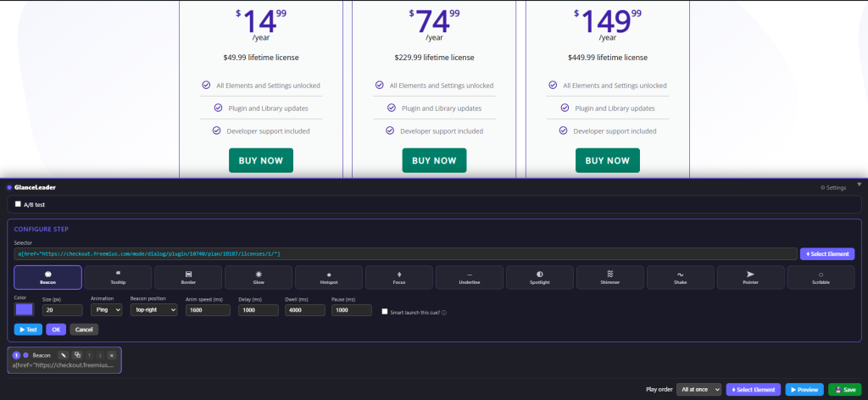Click the CONFIGURE STEP heading
The height and width of the screenshot is (400, 868).
[x=42, y=229]
